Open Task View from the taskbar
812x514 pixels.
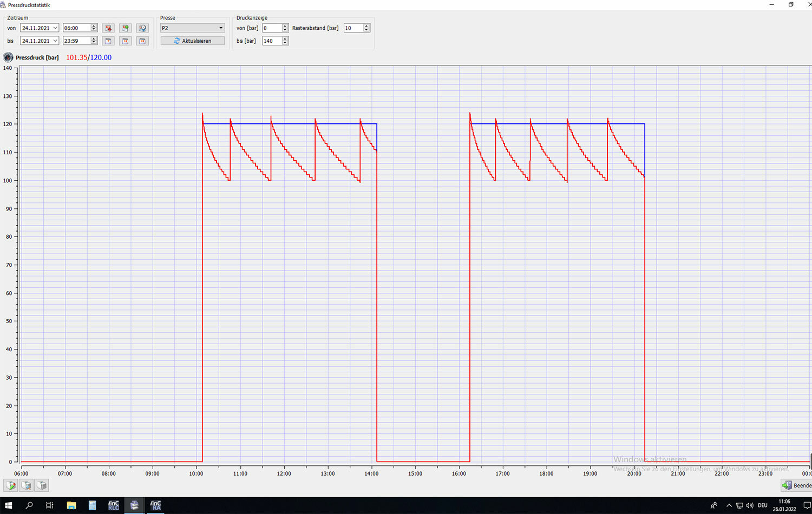50,505
